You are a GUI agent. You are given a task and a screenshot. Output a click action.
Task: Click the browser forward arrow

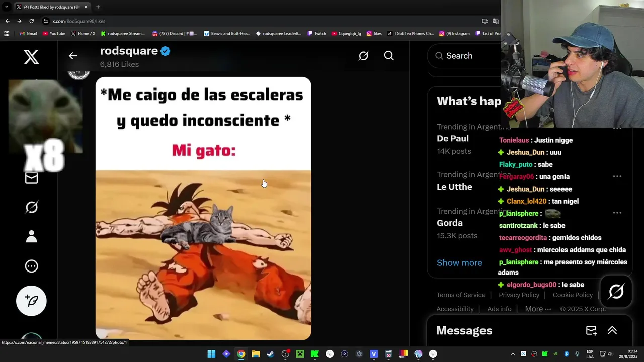coord(19,21)
